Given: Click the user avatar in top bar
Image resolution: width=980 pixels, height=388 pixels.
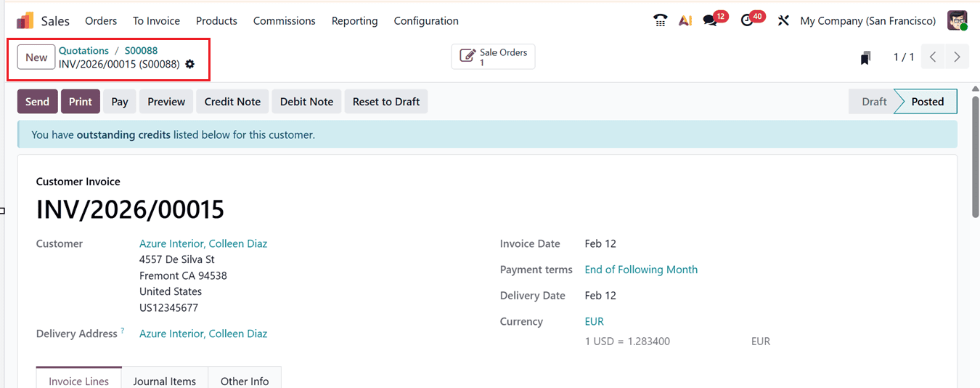Looking at the screenshot, I should pos(957,20).
